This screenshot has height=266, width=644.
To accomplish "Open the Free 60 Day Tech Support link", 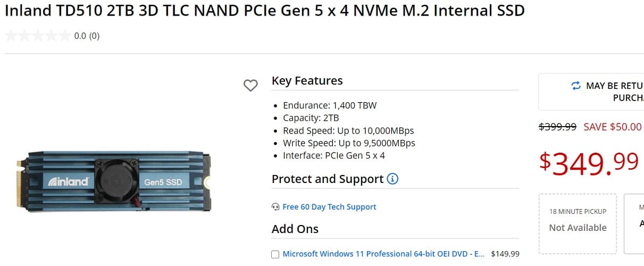I will point(329,207).
